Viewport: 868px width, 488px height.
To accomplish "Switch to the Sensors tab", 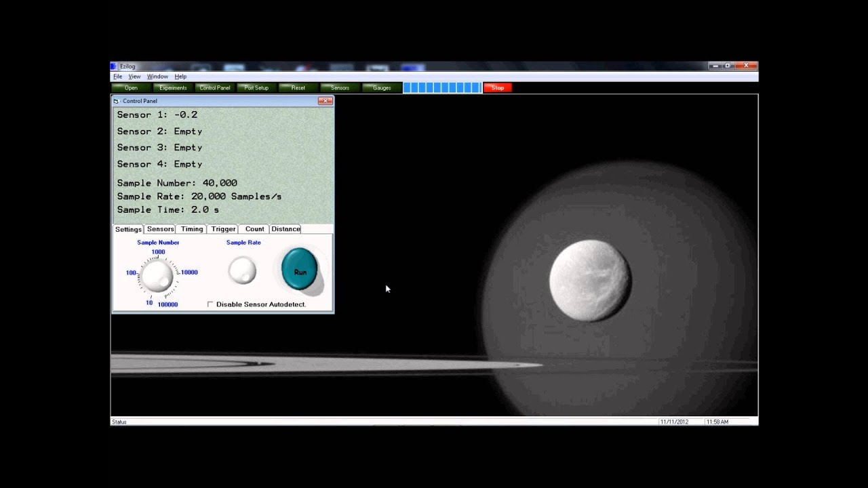I will (161, 229).
